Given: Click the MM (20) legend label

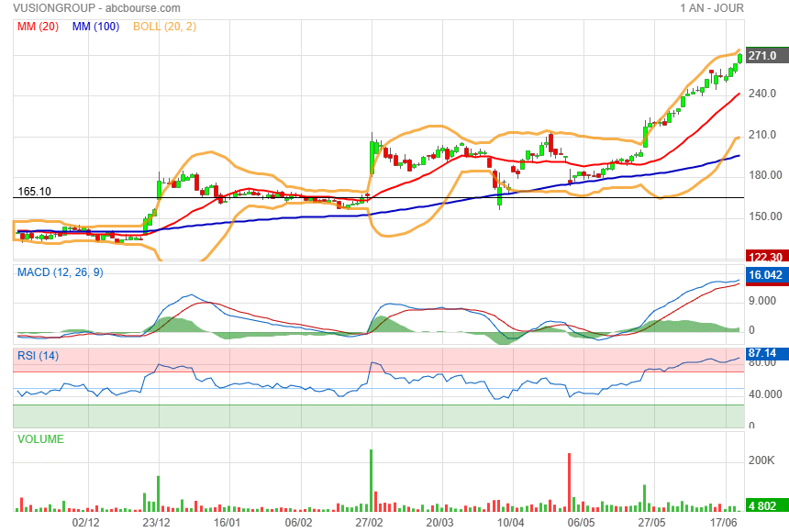Looking at the screenshot, I should [x=38, y=27].
